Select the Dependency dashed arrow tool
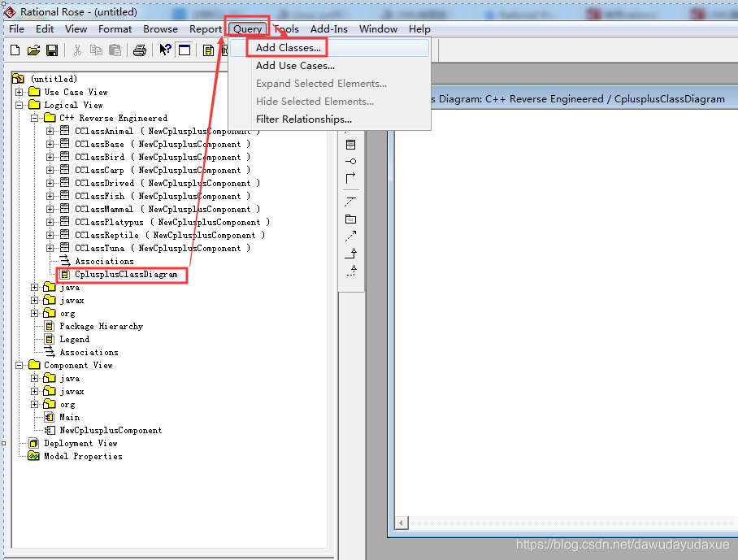Screen dimensions: 738x560 (x=350, y=236)
